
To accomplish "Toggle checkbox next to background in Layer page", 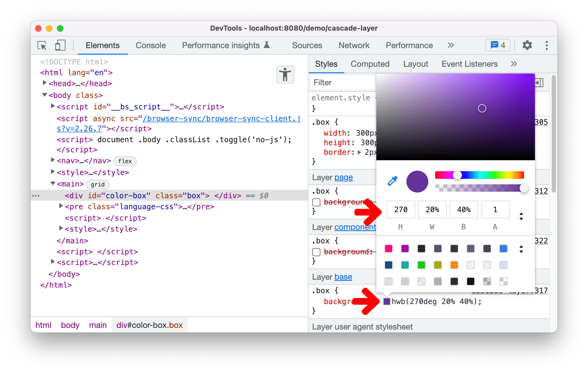I will 316,202.
